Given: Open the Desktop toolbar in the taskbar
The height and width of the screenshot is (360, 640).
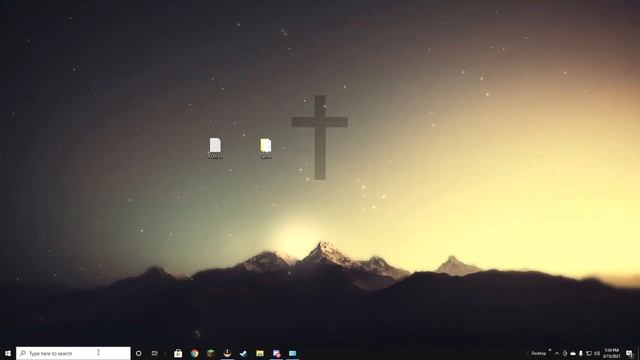Looking at the screenshot, I should pos(538,353).
